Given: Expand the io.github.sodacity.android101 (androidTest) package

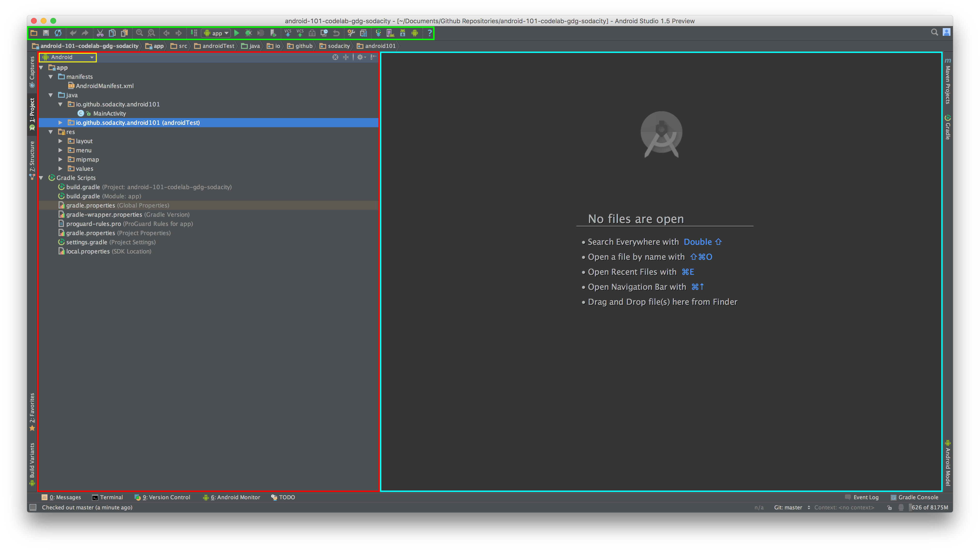Looking at the screenshot, I should pyautogui.click(x=60, y=122).
